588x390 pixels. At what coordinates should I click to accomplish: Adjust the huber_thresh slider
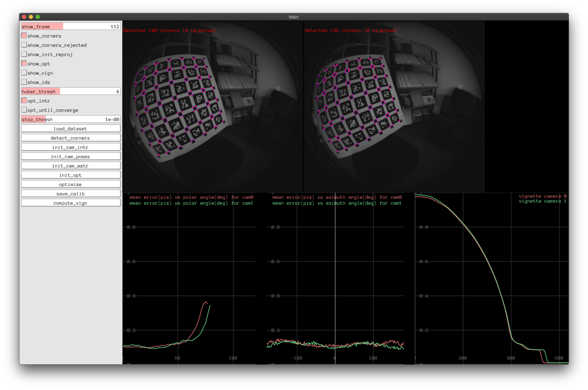[x=71, y=91]
